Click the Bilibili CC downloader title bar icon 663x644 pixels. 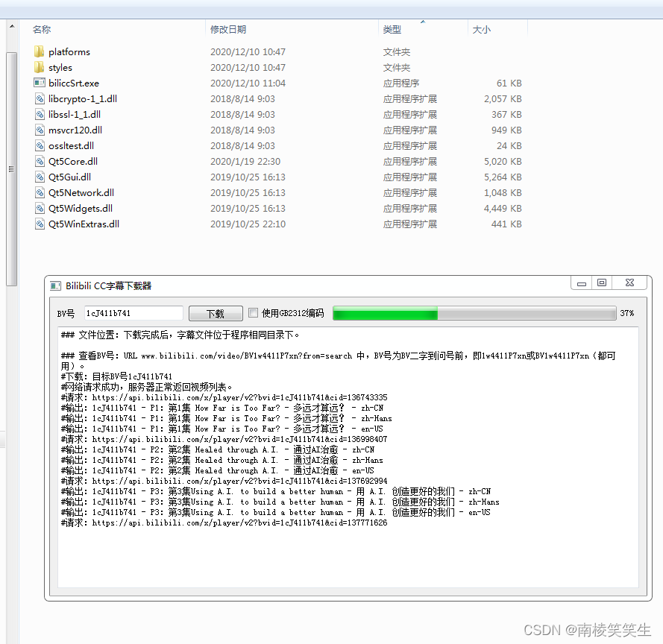pos(55,286)
